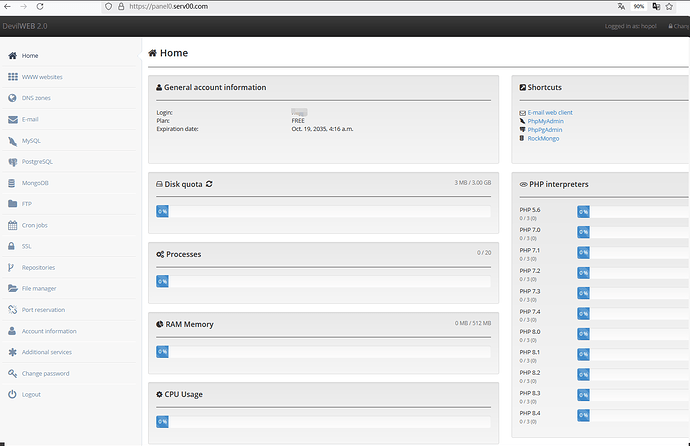
Task: Open Account information page
Action: click(x=49, y=331)
